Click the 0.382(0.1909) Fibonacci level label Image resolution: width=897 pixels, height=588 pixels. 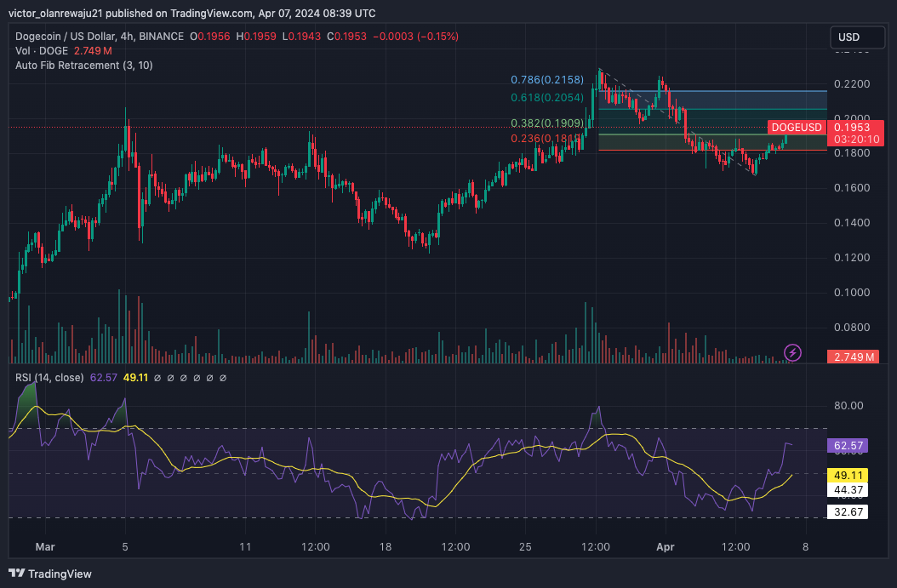pos(547,123)
